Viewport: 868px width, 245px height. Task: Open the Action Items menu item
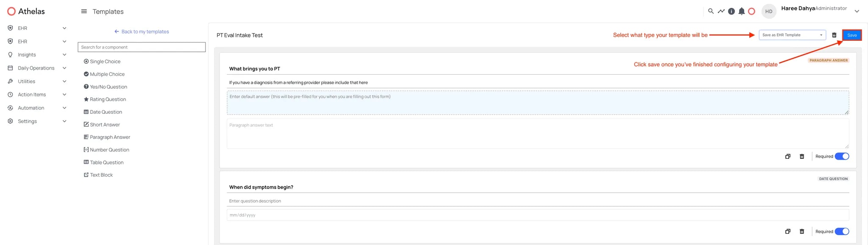pyautogui.click(x=32, y=95)
